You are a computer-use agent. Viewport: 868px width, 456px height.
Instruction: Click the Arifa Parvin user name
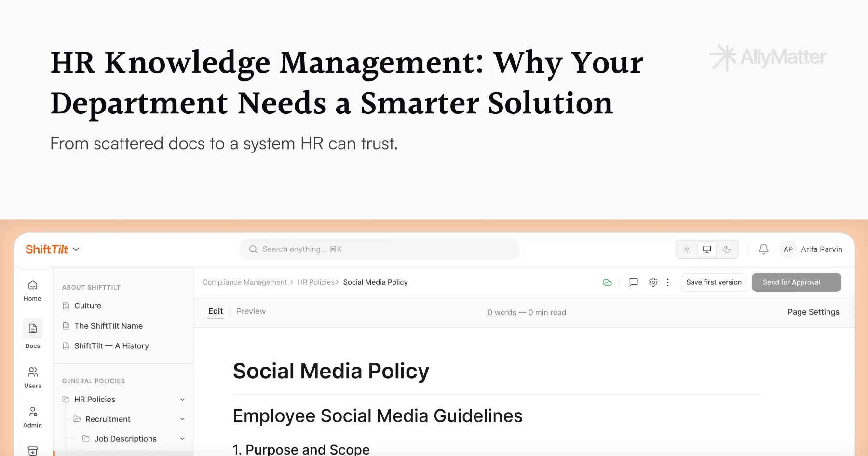click(x=822, y=249)
